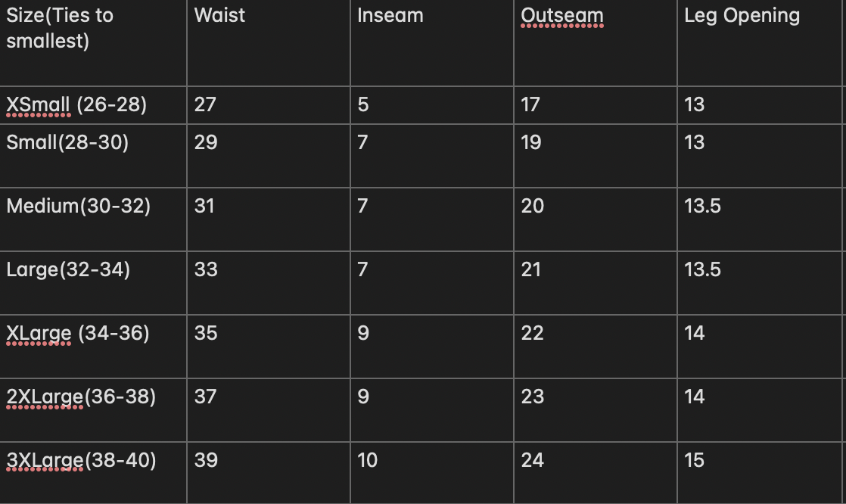Click the Large(32-34) size cell
Viewport: 846px width, 504px height.
pyautogui.click(x=93, y=283)
